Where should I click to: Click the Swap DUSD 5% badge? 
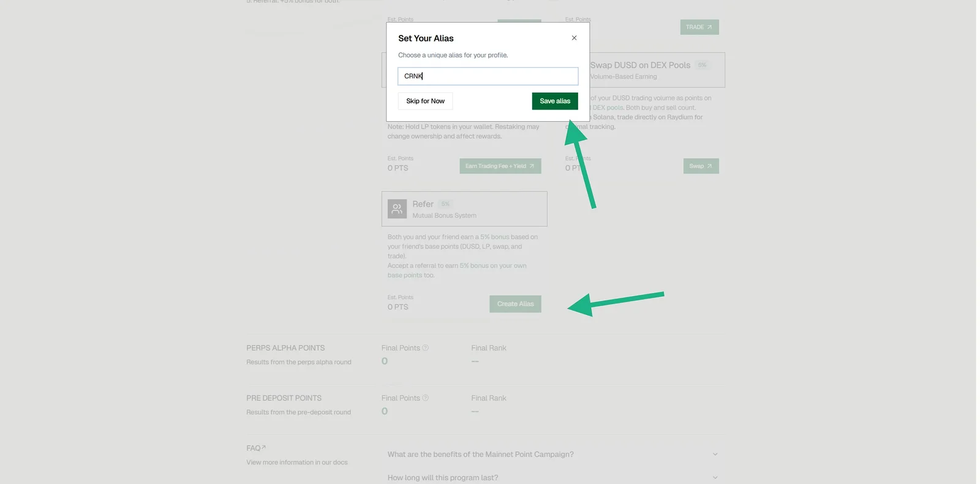(702, 65)
